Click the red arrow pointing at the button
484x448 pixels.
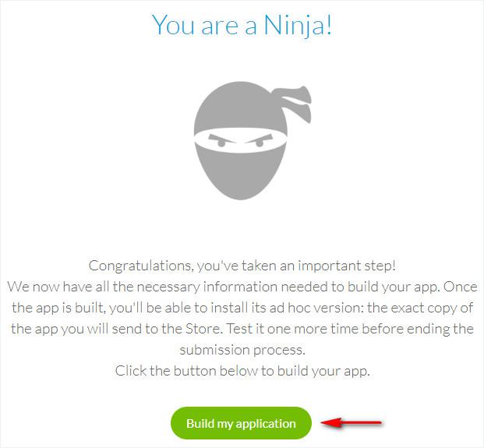[353, 423]
